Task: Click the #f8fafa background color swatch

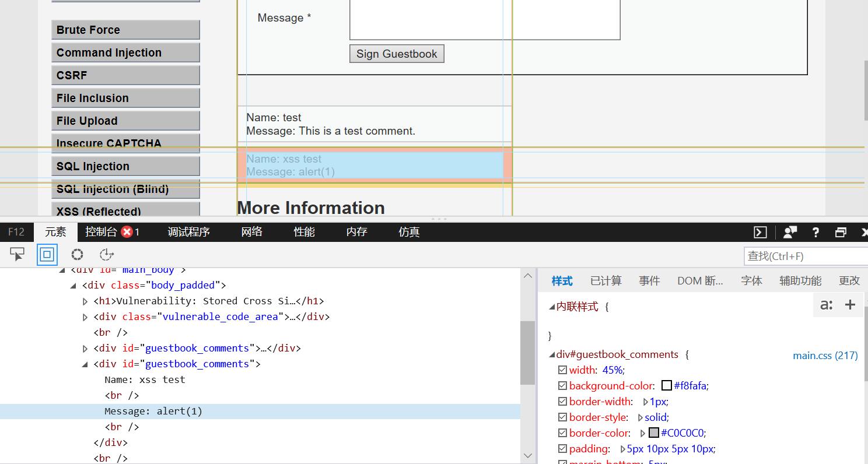Action: point(667,386)
